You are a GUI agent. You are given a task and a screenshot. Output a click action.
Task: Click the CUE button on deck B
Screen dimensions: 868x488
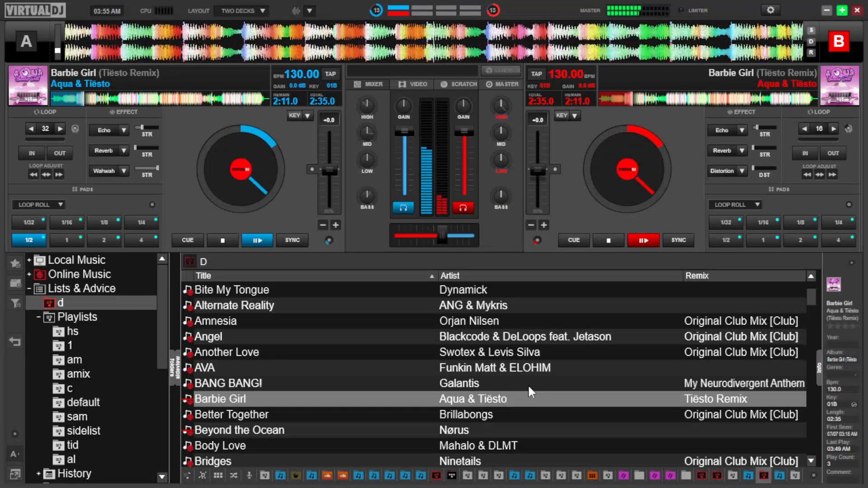(x=574, y=240)
